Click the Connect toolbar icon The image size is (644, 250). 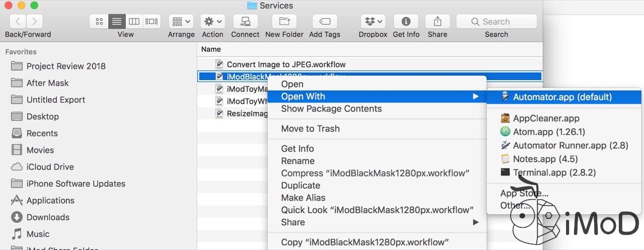pyautogui.click(x=246, y=21)
